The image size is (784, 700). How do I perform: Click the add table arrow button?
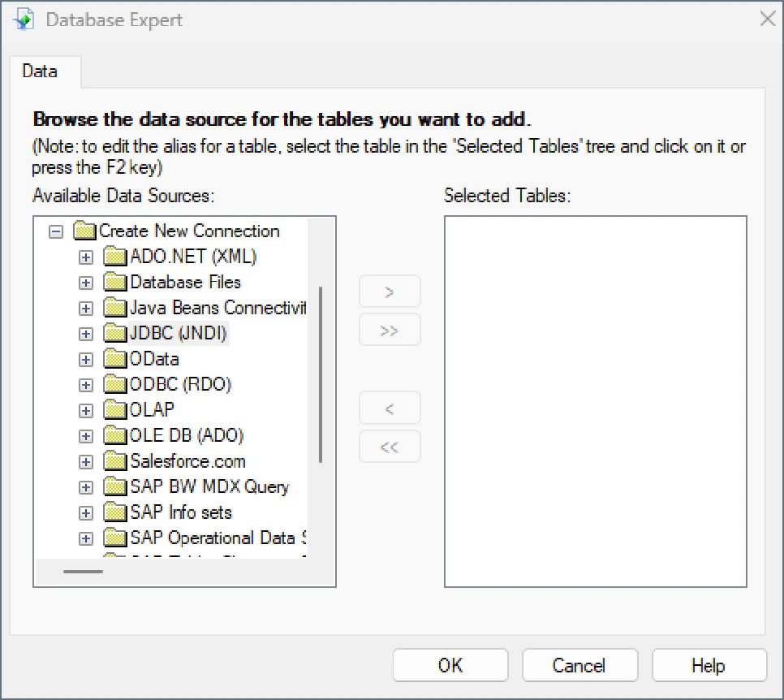pos(390,291)
